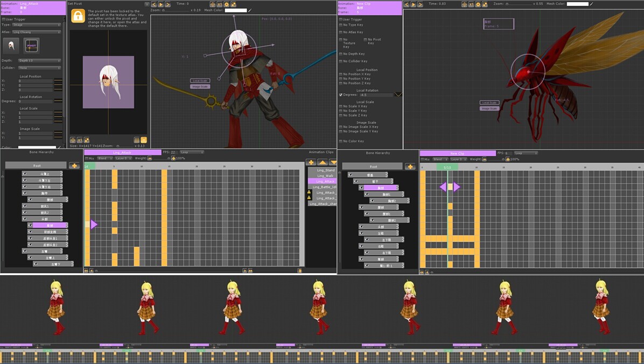Viewport: 644px width, 364px height.
Task: Toggle the Mix checkbox for Ling_Attack clip
Action: click(87, 158)
